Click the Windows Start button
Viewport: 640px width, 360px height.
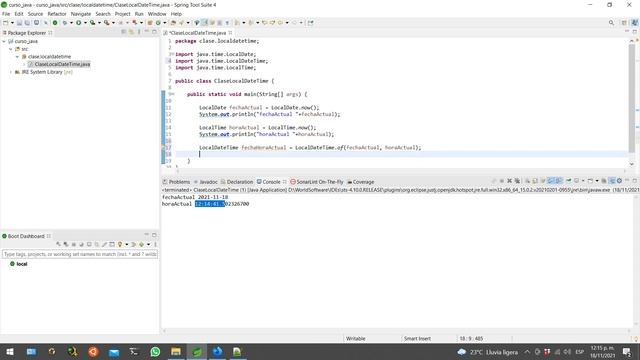pos(10,352)
